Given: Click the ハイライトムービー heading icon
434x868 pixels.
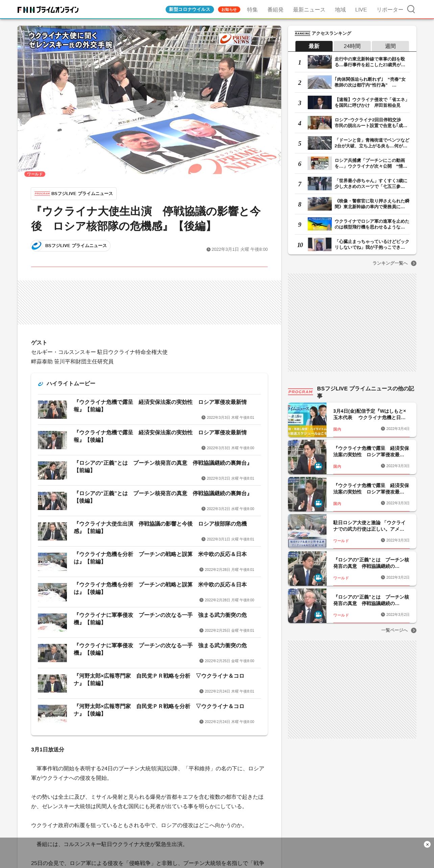Looking at the screenshot, I should 41,384.
